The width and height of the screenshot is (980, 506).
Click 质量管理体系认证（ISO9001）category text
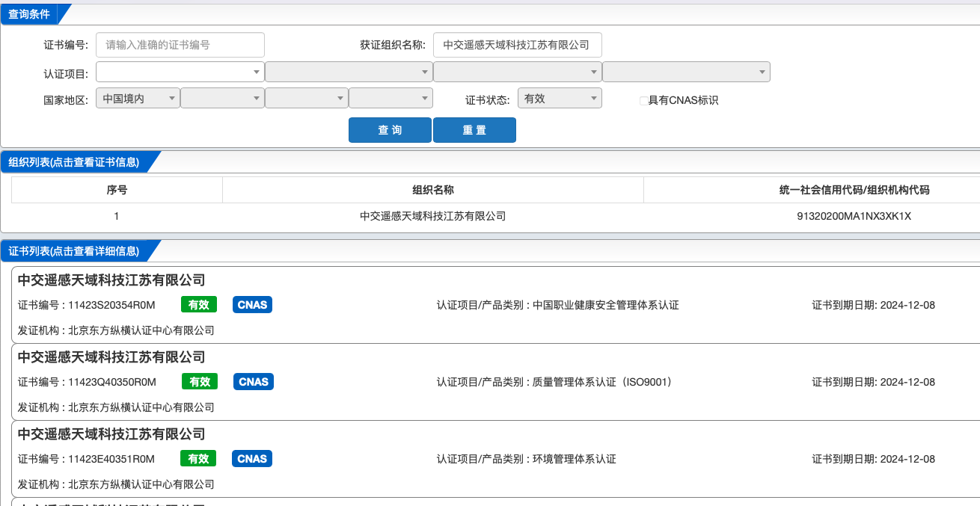click(x=602, y=382)
